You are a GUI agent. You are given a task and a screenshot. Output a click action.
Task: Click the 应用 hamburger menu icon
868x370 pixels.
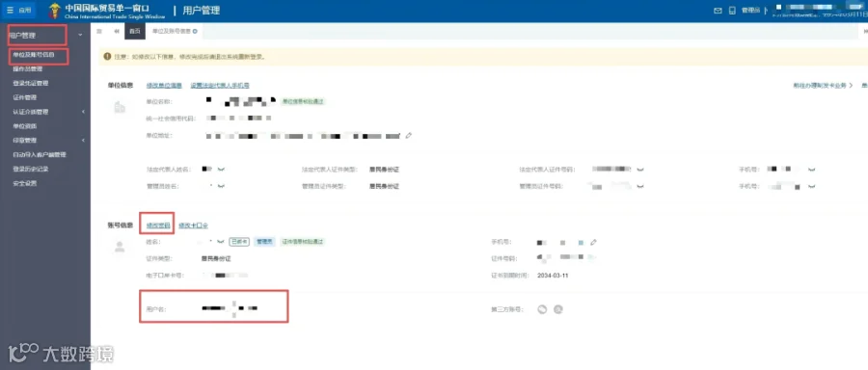coord(11,11)
